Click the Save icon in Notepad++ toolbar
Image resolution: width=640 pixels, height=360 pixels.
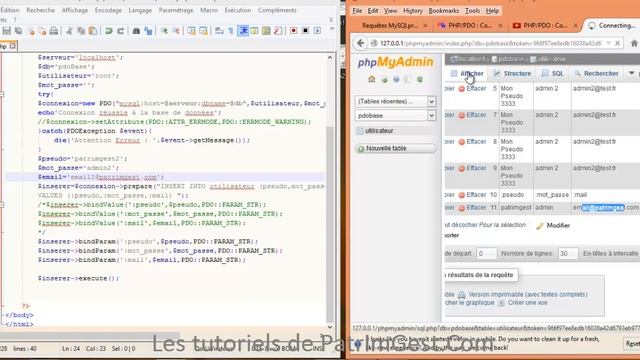tap(7, 31)
